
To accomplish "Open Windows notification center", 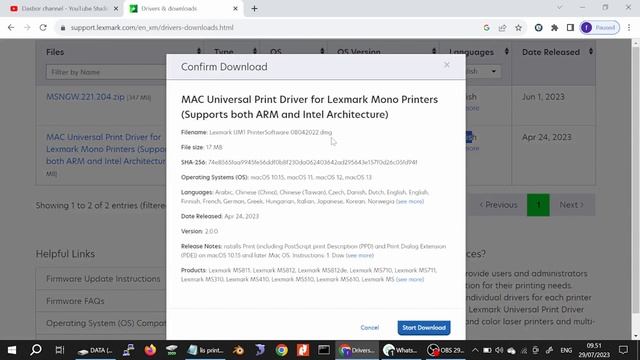I will click(623, 350).
